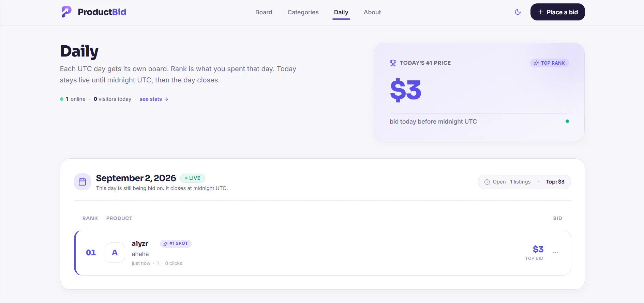Click the A avatar of alyzr
The width and height of the screenshot is (644, 303).
[x=115, y=253]
